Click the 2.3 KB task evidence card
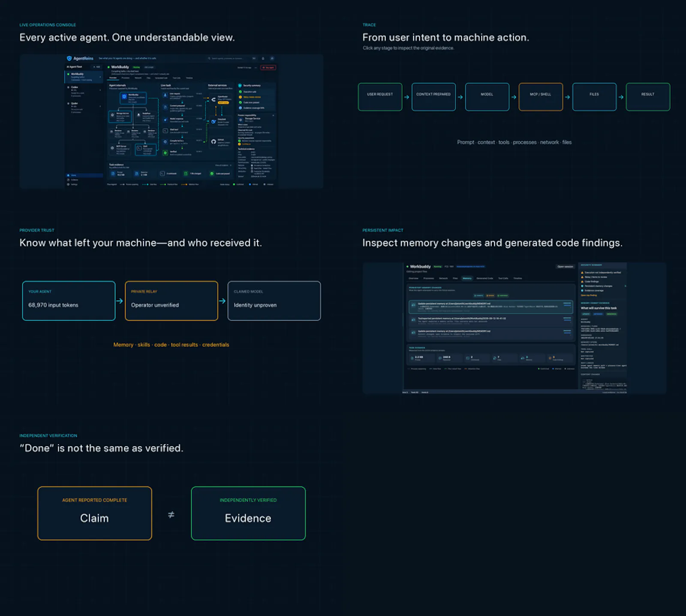The height and width of the screenshot is (616, 686). point(422,358)
